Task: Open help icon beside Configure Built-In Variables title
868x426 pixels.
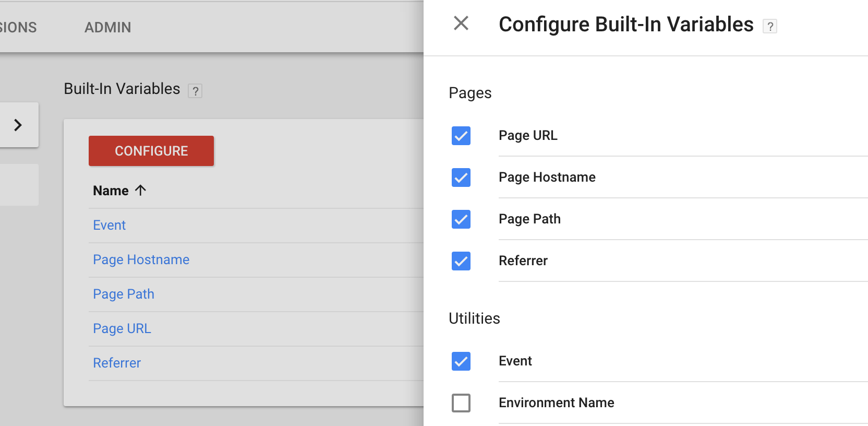Action: [770, 26]
